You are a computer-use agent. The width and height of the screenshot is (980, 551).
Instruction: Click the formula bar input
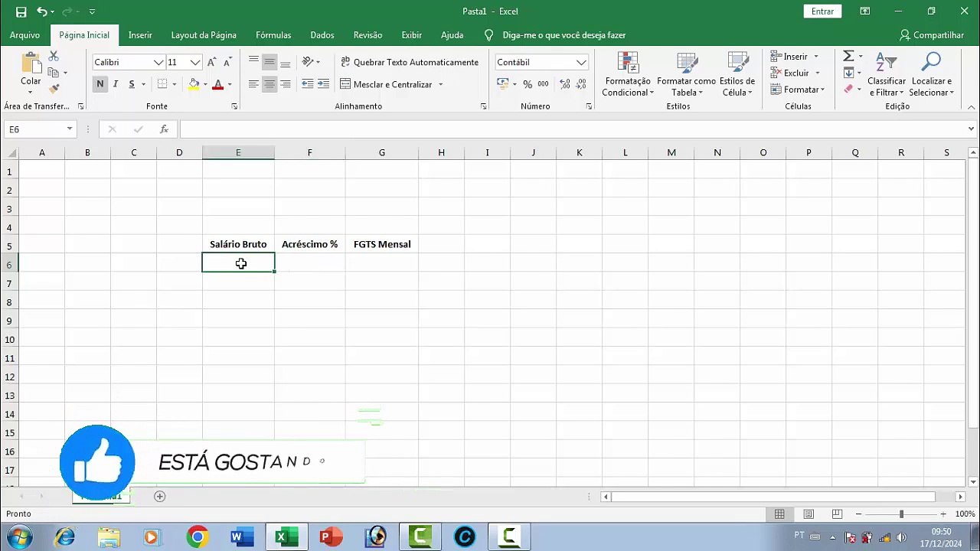[573, 129]
